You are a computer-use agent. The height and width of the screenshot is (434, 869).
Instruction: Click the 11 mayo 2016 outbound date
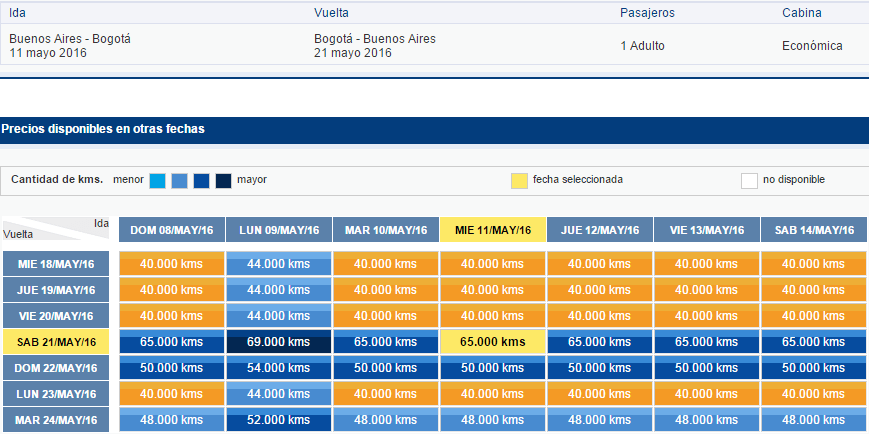[48, 53]
